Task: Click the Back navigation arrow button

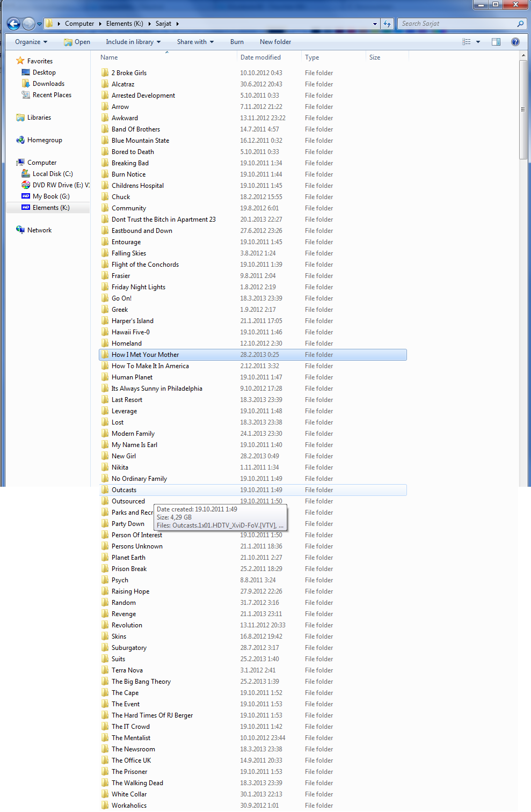Action: point(14,24)
